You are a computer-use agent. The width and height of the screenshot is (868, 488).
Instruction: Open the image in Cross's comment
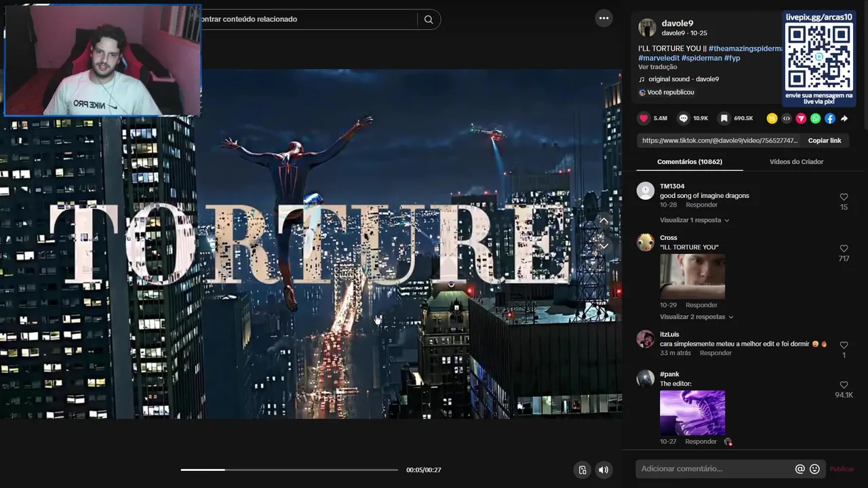point(692,277)
